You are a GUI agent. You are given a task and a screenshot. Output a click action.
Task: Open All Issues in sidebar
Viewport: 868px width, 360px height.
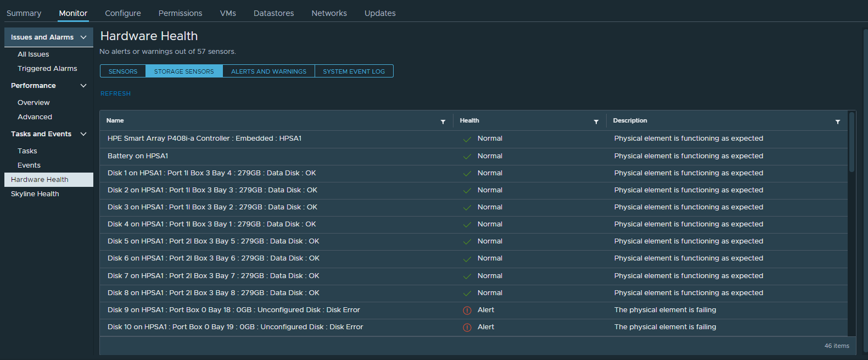click(x=33, y=54)
